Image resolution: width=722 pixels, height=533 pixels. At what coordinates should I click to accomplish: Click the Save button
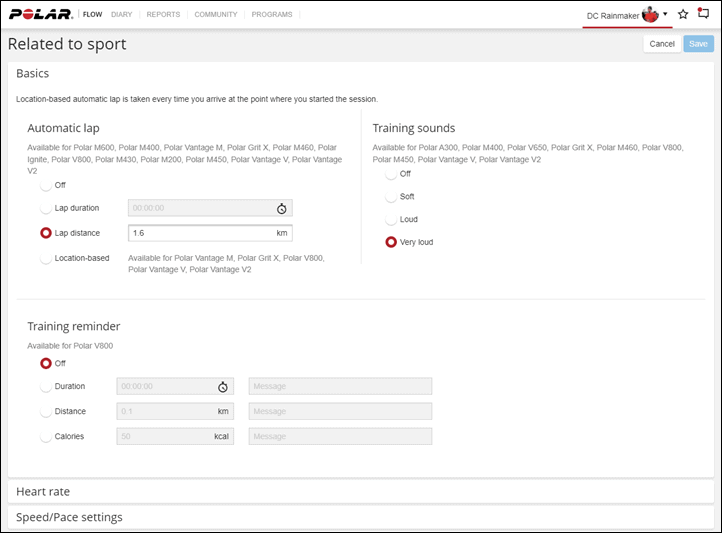tap(699, 44)
